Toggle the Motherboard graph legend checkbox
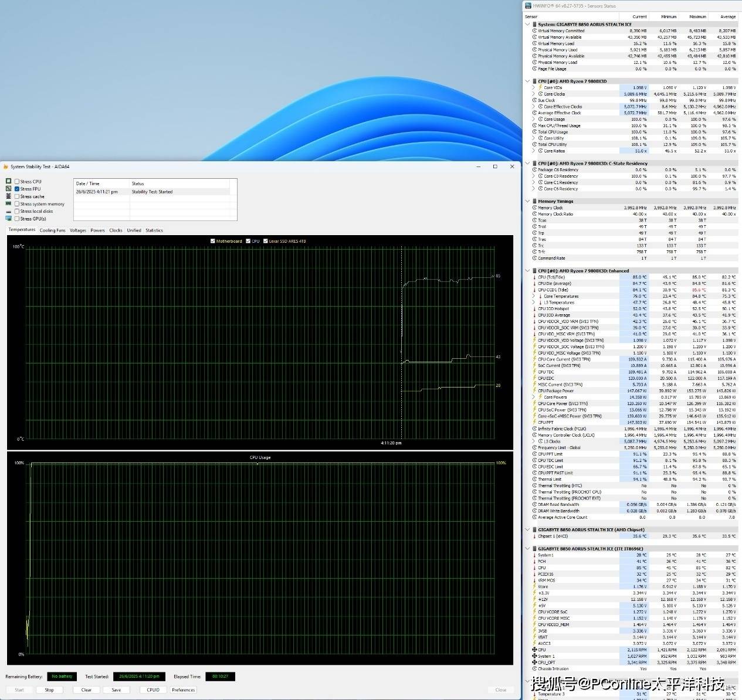742x700 pixels. pos(212,241)
